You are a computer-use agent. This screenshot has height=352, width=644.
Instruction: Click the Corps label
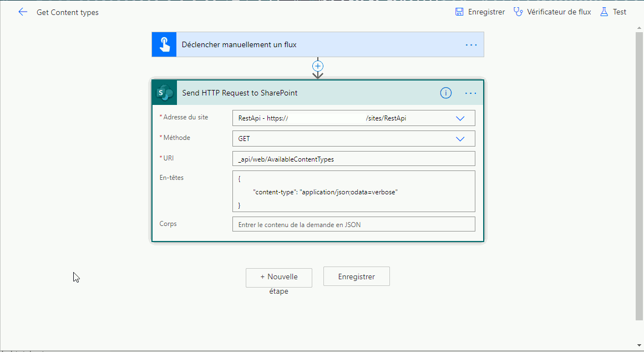(168, 224)
